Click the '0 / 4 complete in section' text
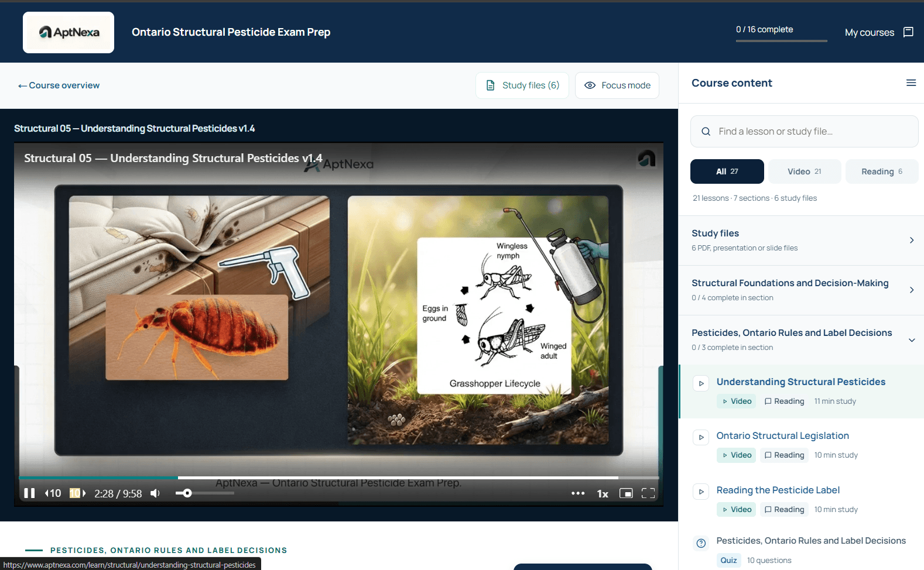The image size is (924, 570). point(732,298)
